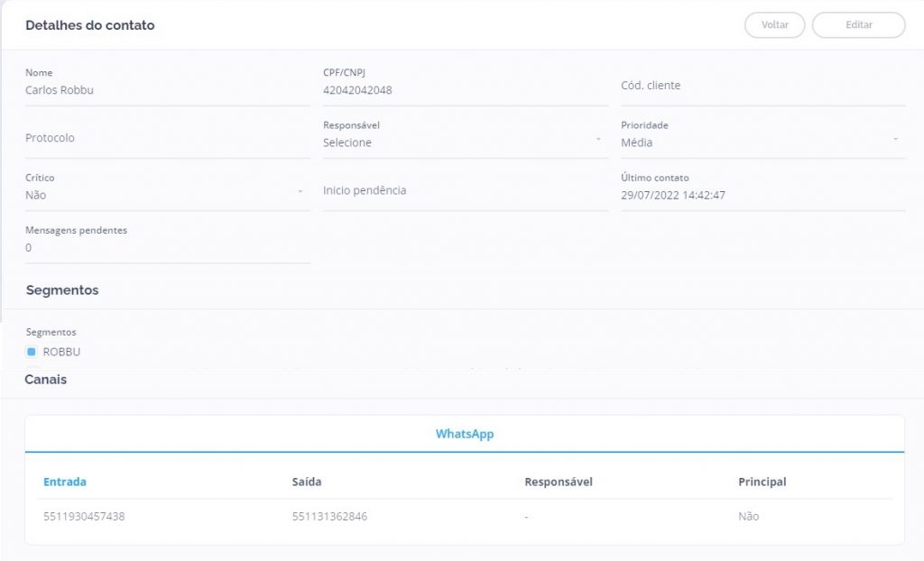Click the Principal column header

tap(762, 482)
